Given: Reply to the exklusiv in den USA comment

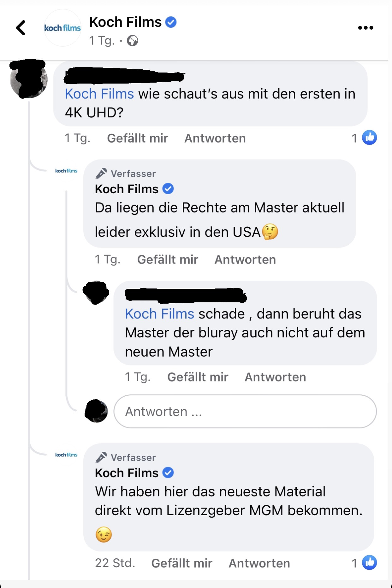Looking at the screenshot, I should coord(245,259).
